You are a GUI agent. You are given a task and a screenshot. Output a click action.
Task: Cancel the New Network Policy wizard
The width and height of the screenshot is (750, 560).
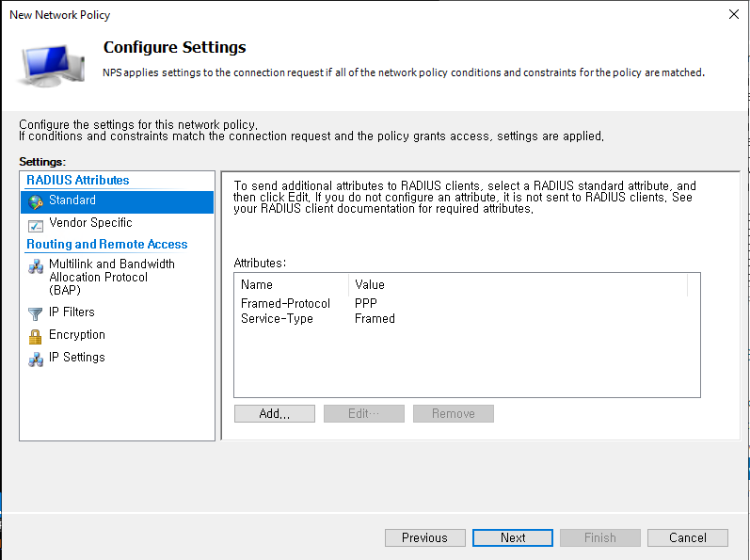pyautogui.click(x=688, y=537)
